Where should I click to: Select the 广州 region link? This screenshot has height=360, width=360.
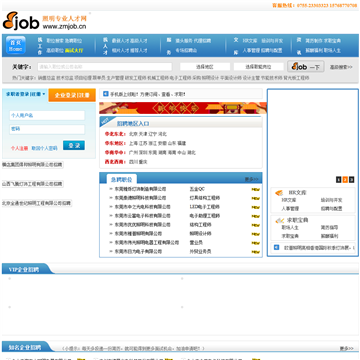tap(133, 153)
